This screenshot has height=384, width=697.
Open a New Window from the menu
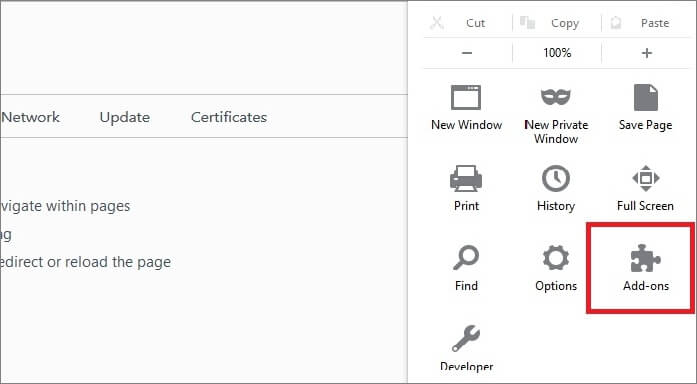coord(466,108)
